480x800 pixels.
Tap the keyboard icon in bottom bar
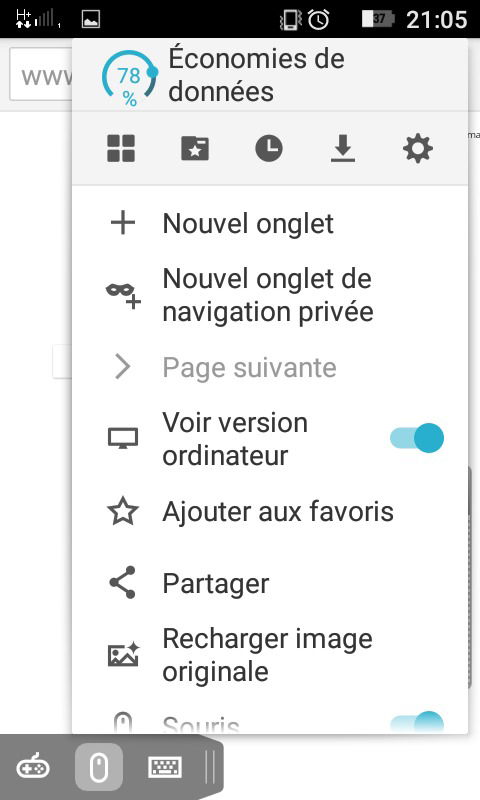coord(165,767)
